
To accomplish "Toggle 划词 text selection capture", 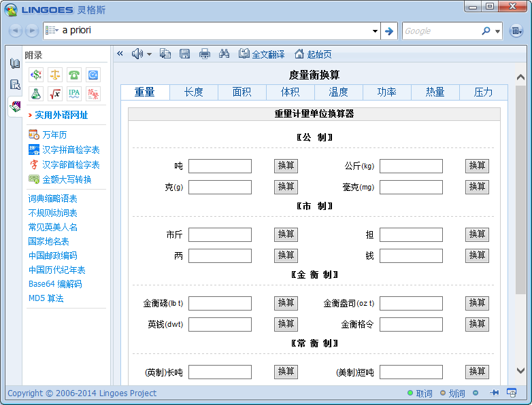I will [x=452, y=393].
